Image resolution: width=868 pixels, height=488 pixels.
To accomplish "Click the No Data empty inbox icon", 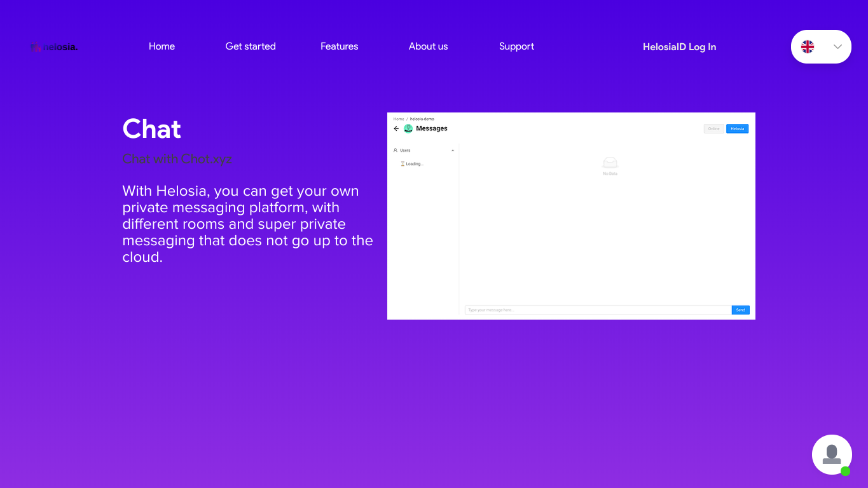I will [610, 163].
